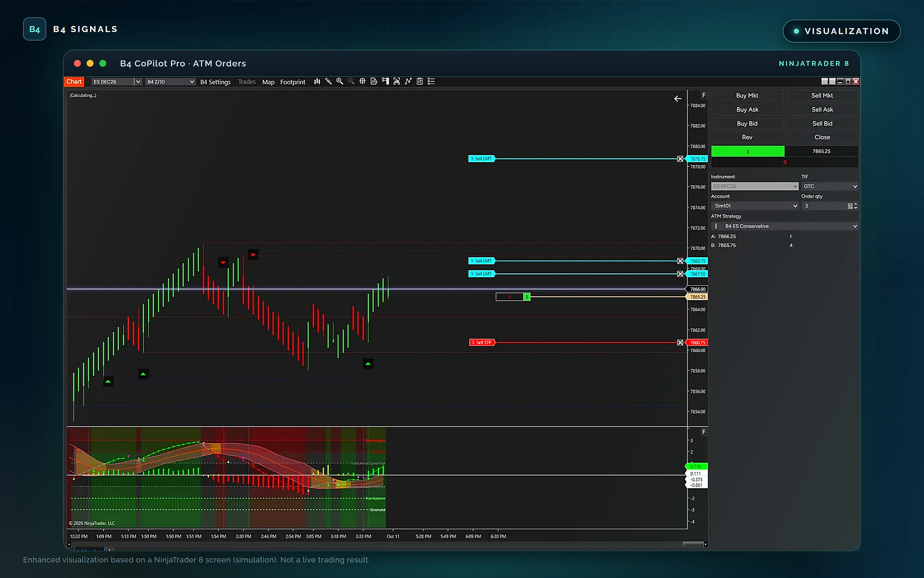Open the properties list icon

pyautogui.click(x=431, y=81)
